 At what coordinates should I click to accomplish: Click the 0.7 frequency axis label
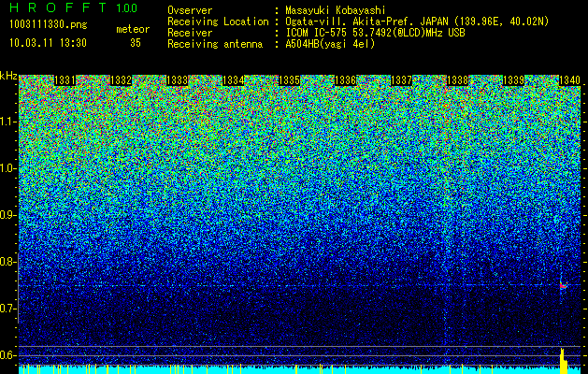tap(7, 309)
